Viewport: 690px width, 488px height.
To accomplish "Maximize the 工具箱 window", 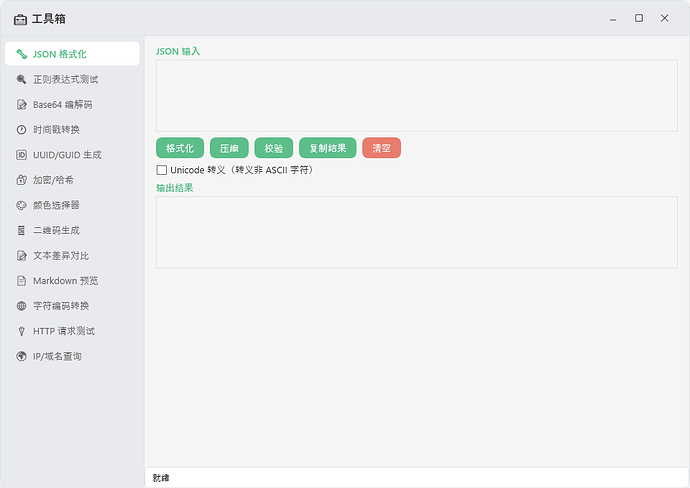I will pos(639,18).
